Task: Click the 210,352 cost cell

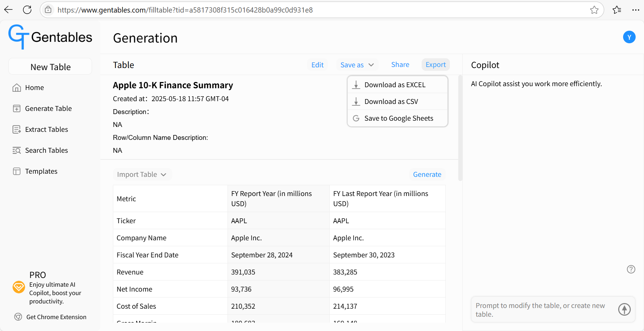Action: pyautogui.click(x=278, y=306)
